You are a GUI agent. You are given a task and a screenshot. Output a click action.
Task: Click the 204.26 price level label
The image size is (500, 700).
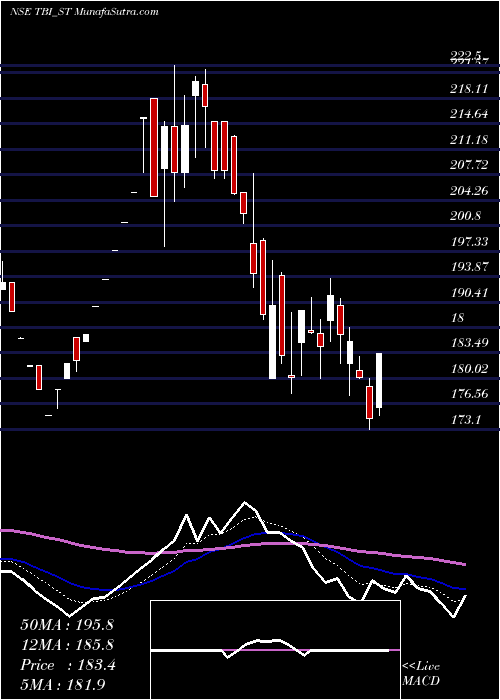click(468, 191)
